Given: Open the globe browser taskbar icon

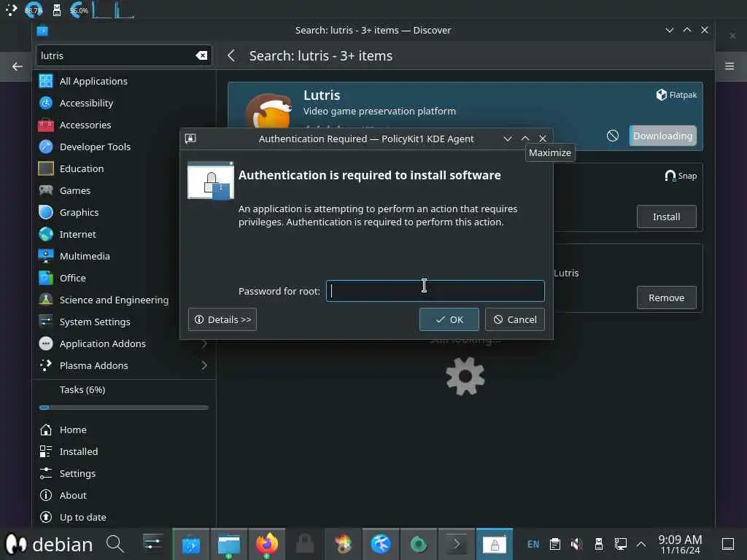Looking at the screenshot, I should pos(381,544).
